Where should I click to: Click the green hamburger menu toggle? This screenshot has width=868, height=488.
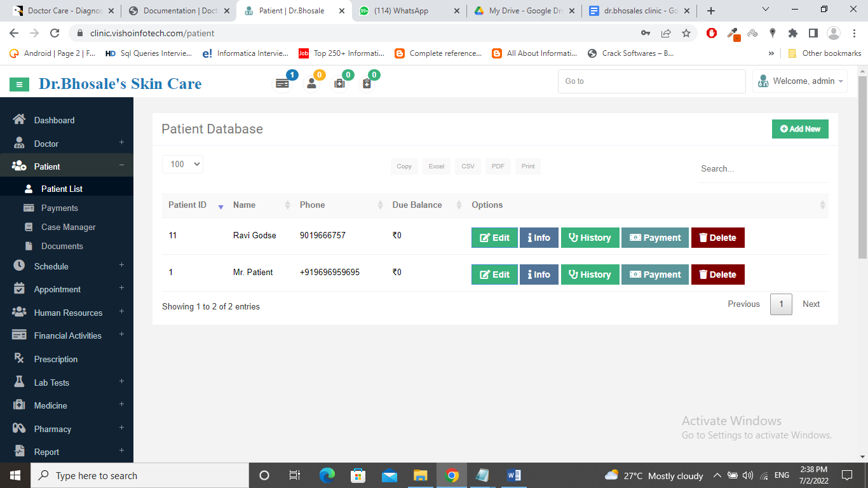(x=20, y=84)
